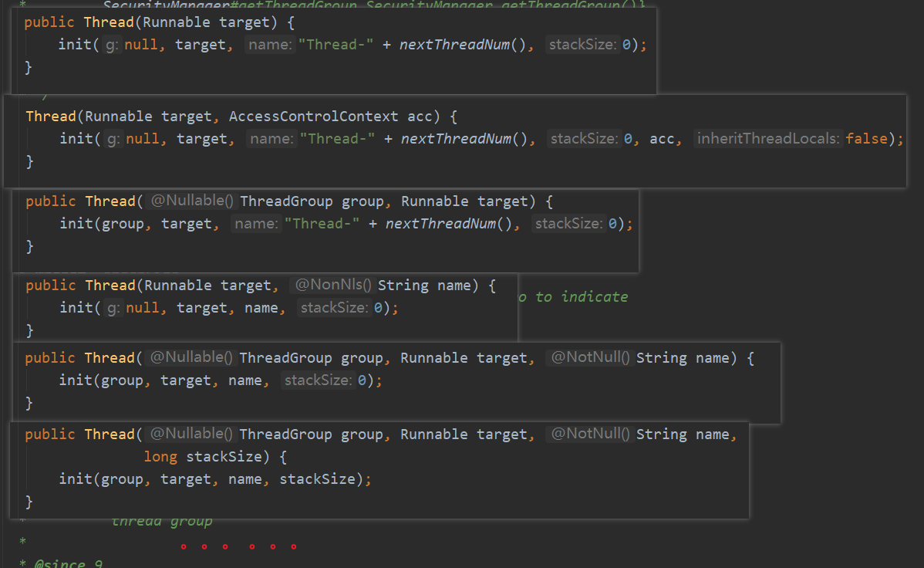Click "nextThreadNum()" in the init(group, target, name: line
Viewport: 924px width, 568px height.
coord(448,224)
